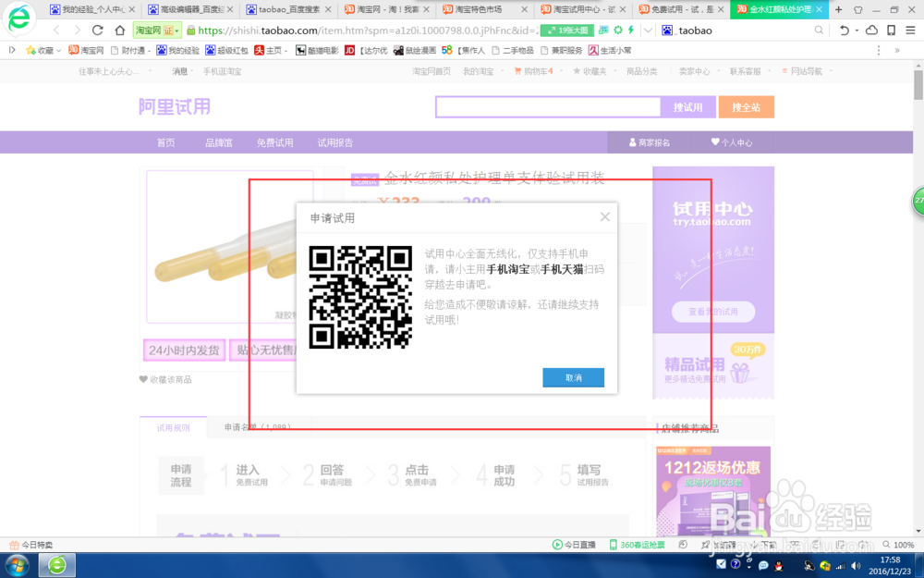Image resolution: width=924 pixels, height=578 pixels.
Task: Open the Windows Start button
Action: 17,565
